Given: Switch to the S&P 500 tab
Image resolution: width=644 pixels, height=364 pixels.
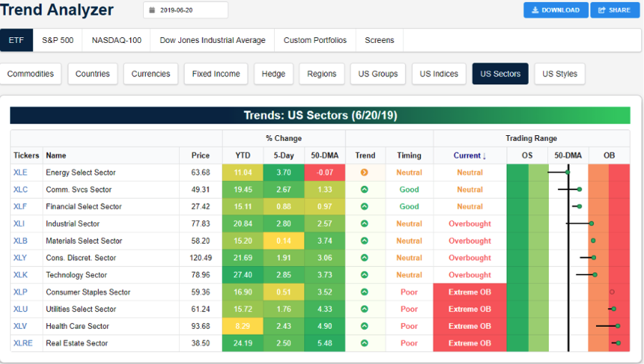Looking at the screenshot, I should click(x=57, y=40).
